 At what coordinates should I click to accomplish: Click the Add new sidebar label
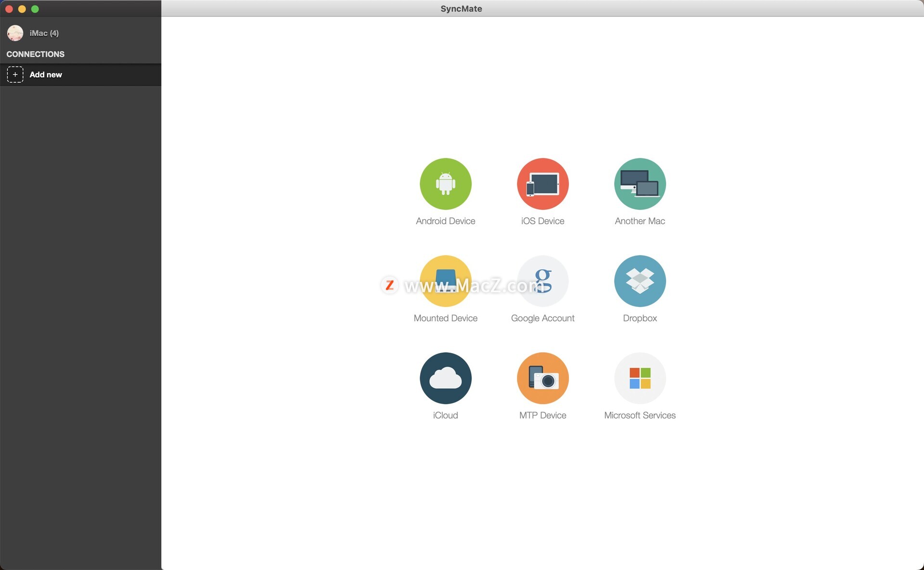[x=46, y=75]
